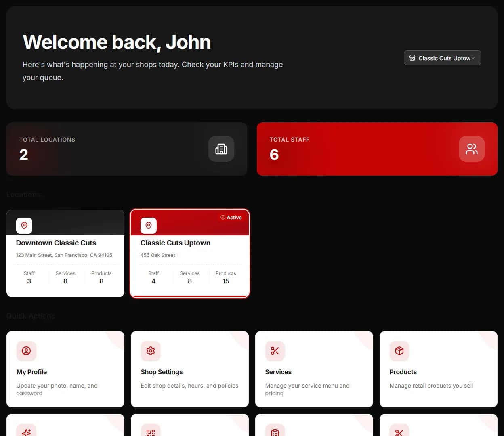Viewport: 504px width, 436px height.
Task: Click the QR code icon in the bottom row
Action: pyautogui.click(x=151, y=432)
